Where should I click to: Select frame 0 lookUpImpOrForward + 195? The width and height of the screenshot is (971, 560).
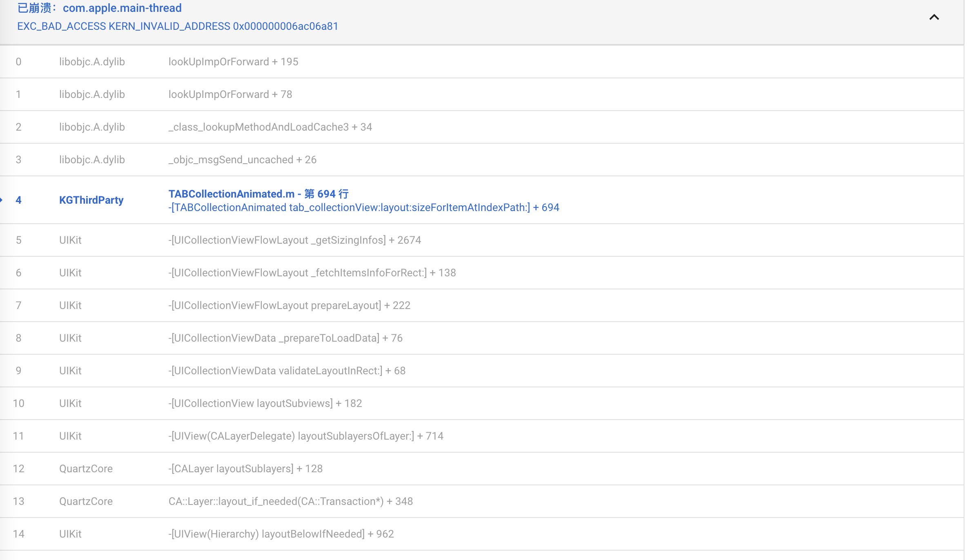pos(482,62)
